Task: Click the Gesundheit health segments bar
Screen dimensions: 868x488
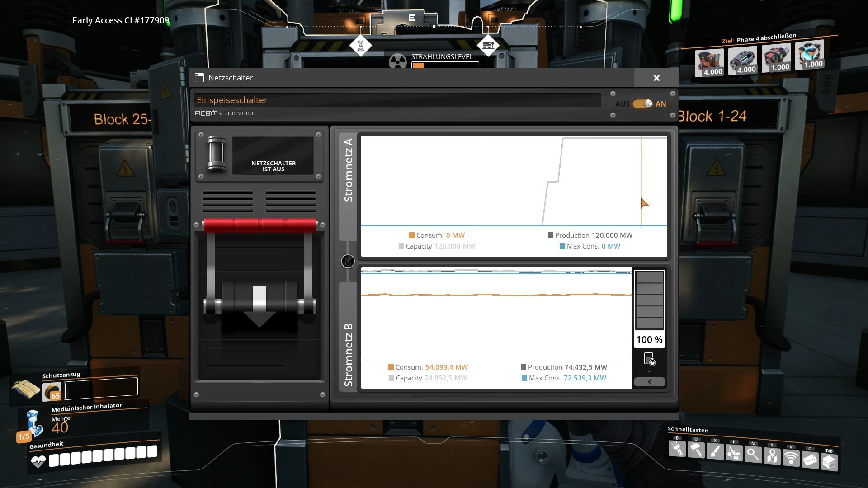Action: [103, 455]
